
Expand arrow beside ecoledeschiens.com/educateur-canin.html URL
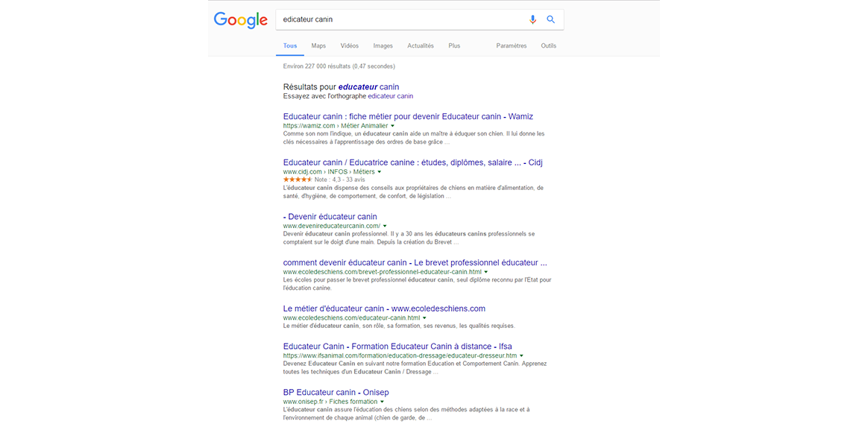point(424,318)
